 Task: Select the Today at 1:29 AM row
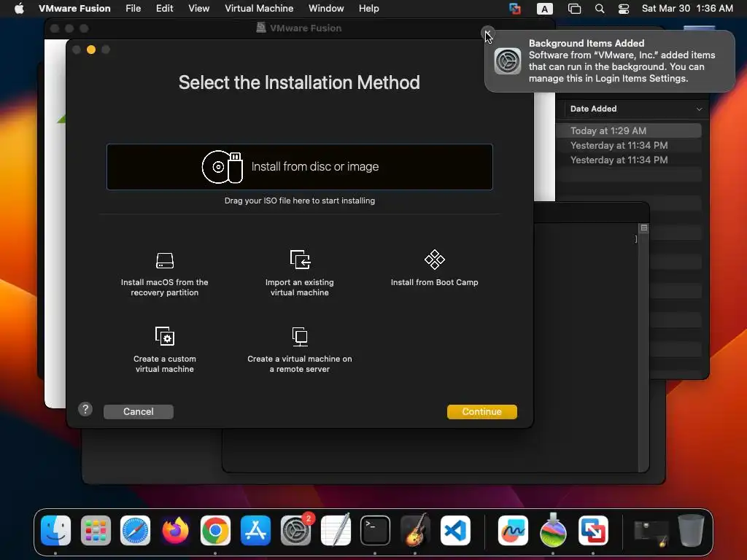(629, 131)
